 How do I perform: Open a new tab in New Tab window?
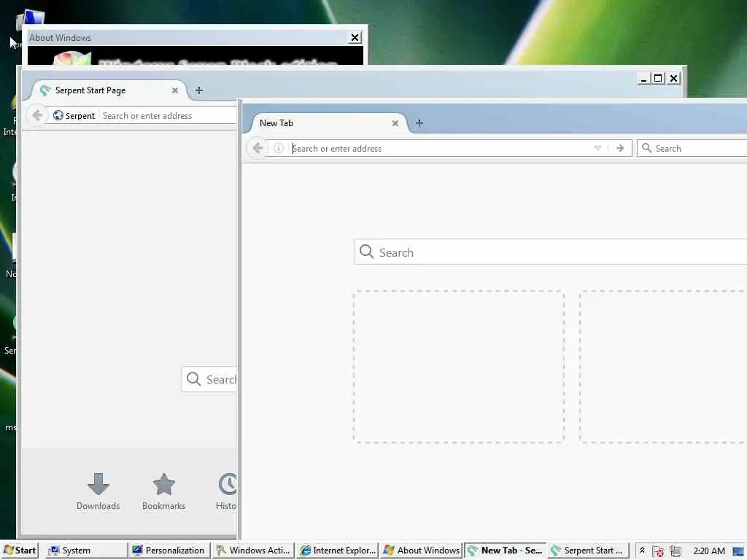click(x=419, y=123)
